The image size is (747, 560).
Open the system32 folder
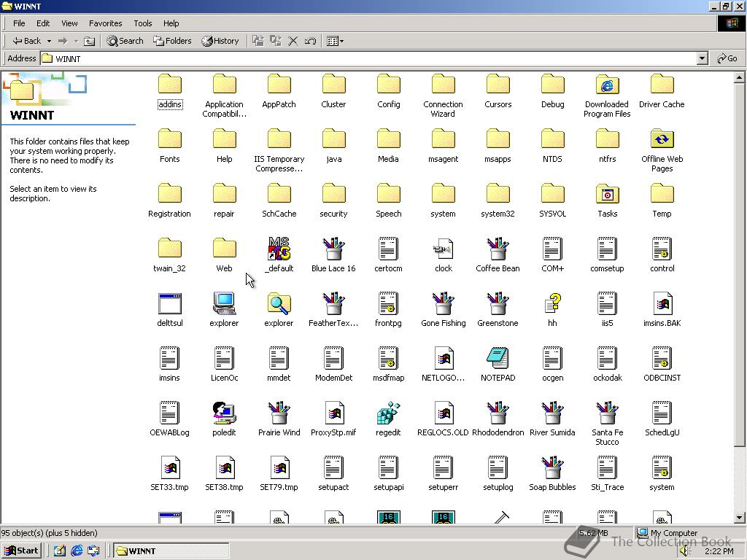click(498, 194)
